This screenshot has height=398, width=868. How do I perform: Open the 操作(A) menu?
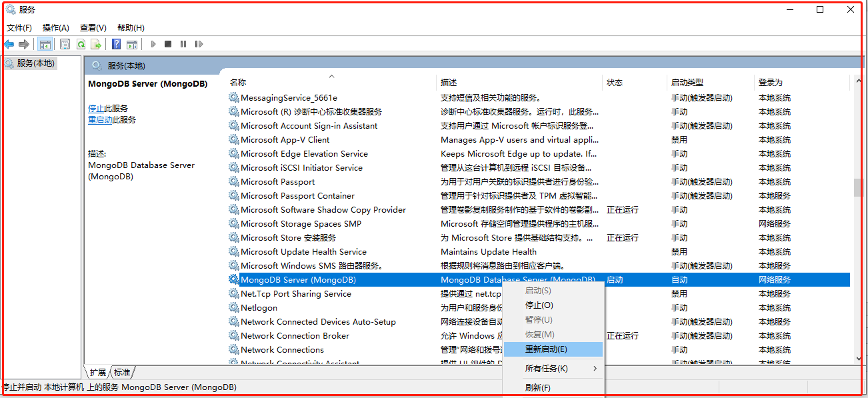tap(56, 27)
